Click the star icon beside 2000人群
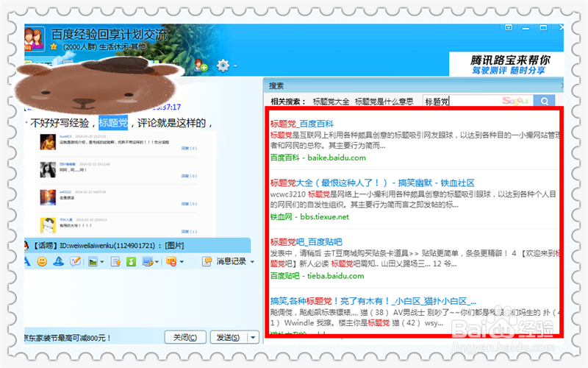This screenshot has height=368, width=588. pos(54,47)
